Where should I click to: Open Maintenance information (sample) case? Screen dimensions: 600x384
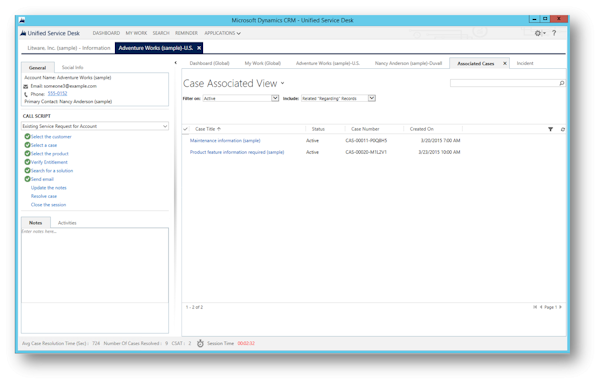coord(225,141)
